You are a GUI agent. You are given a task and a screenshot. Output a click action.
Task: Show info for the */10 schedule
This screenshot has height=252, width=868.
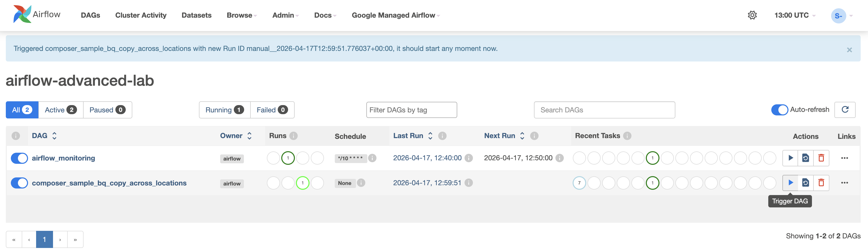click(372, 158)
